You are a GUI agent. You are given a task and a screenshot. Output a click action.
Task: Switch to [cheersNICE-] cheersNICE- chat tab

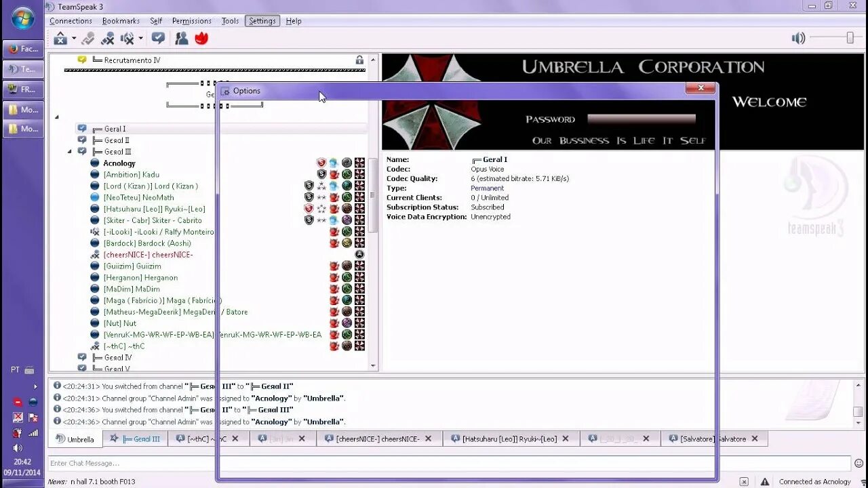[378, 439]
